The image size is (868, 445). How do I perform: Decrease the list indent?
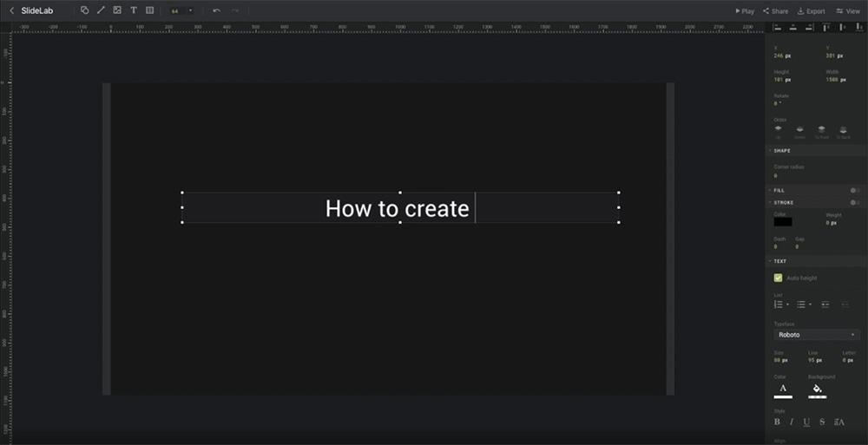pos(825,304)
